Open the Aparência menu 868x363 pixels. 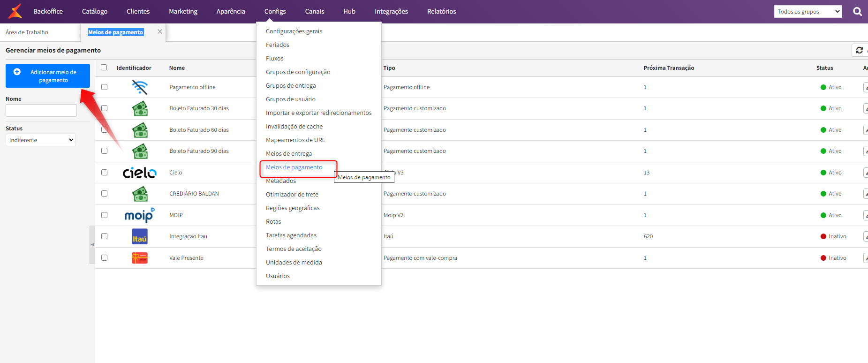(231, 11)
